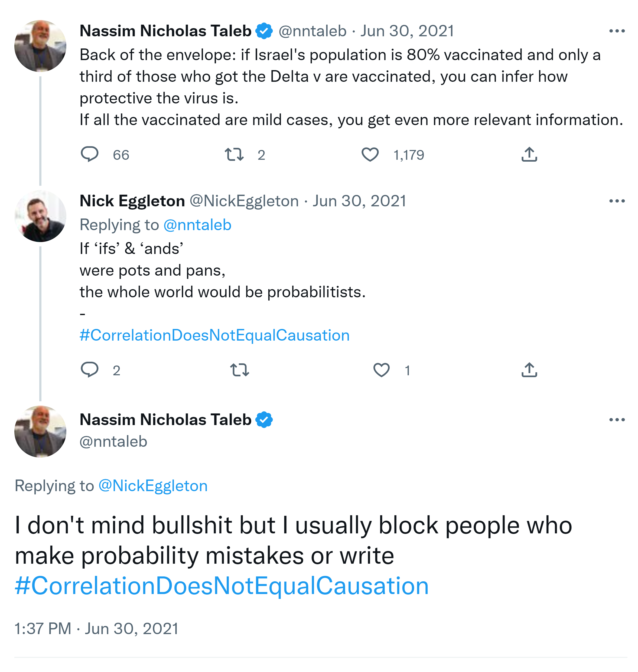Share Taleb's first tweet

click(x=529, y=154)
